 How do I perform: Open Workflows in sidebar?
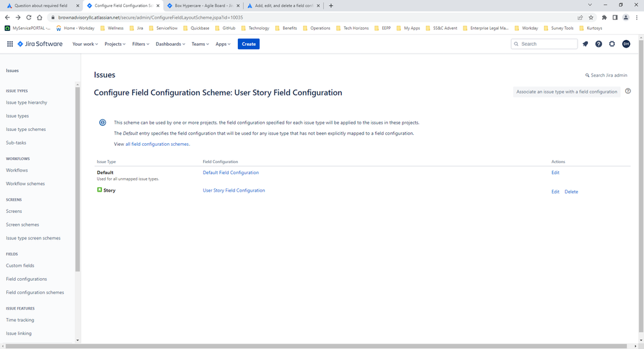pos(17,170)
